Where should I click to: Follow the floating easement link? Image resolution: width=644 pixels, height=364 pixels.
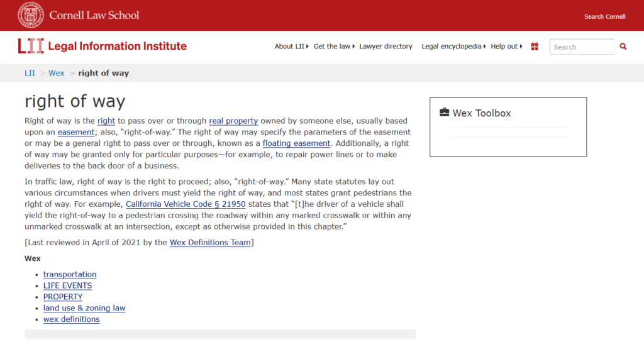296,143
